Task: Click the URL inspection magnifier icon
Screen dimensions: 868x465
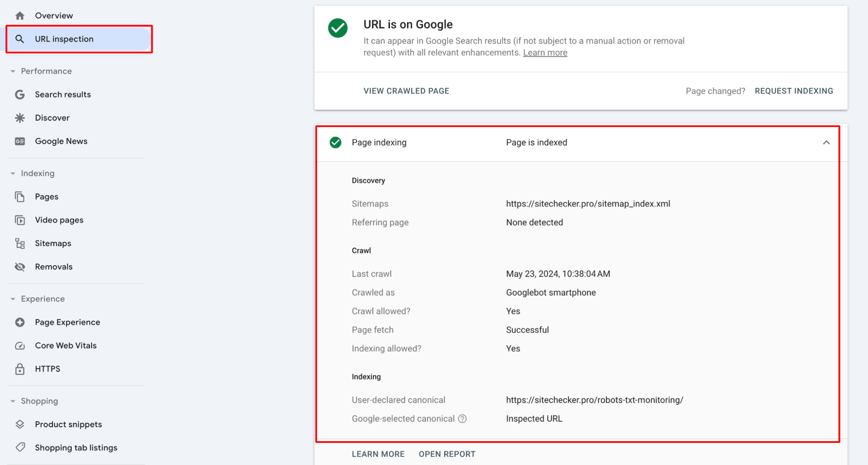Action: point(20,39)
